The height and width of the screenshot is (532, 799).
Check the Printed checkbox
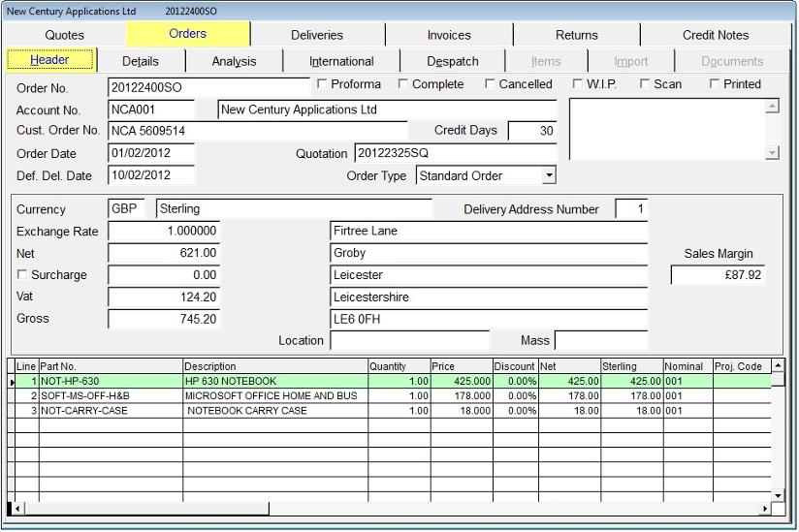tap(715, 84)
